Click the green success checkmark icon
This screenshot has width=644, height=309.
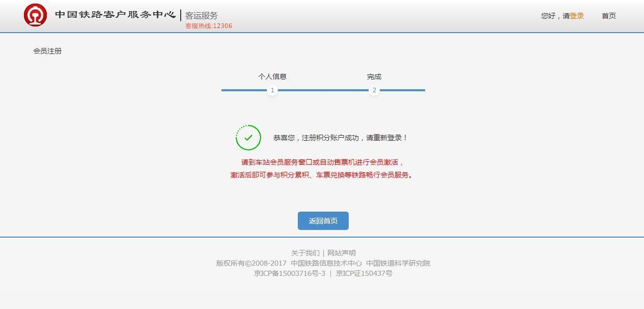coord(248,138)
